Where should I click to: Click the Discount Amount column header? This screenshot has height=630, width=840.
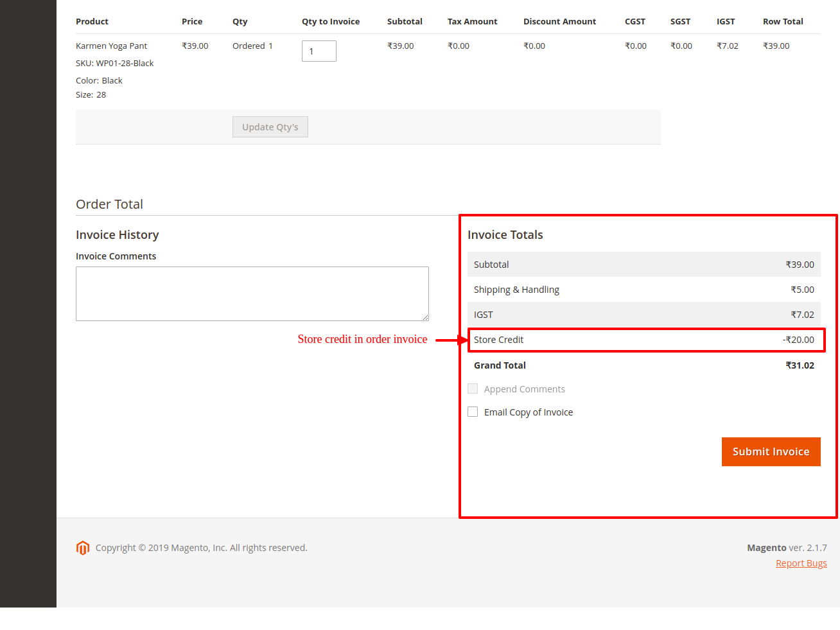click(559, 22)
